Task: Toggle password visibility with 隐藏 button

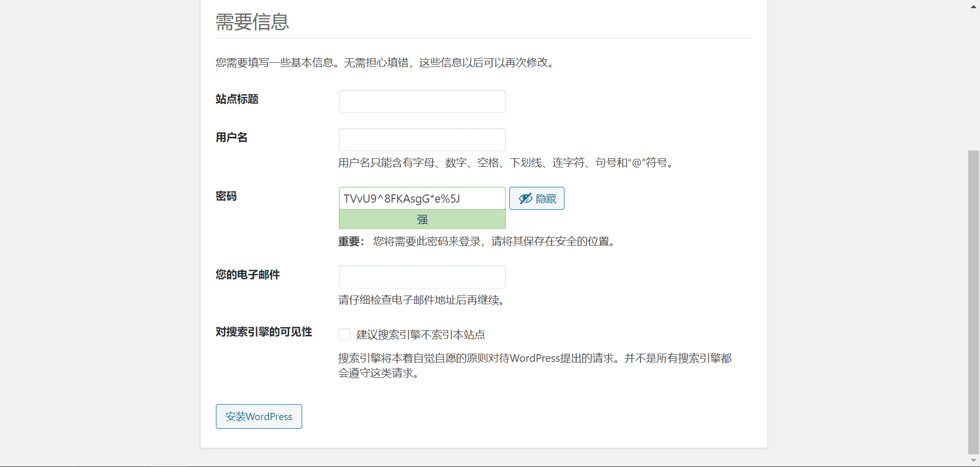Action: [537, 198]
